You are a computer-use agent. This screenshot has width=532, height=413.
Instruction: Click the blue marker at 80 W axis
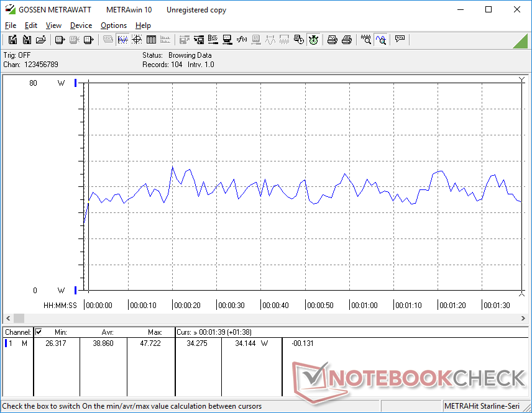point(75,83)
